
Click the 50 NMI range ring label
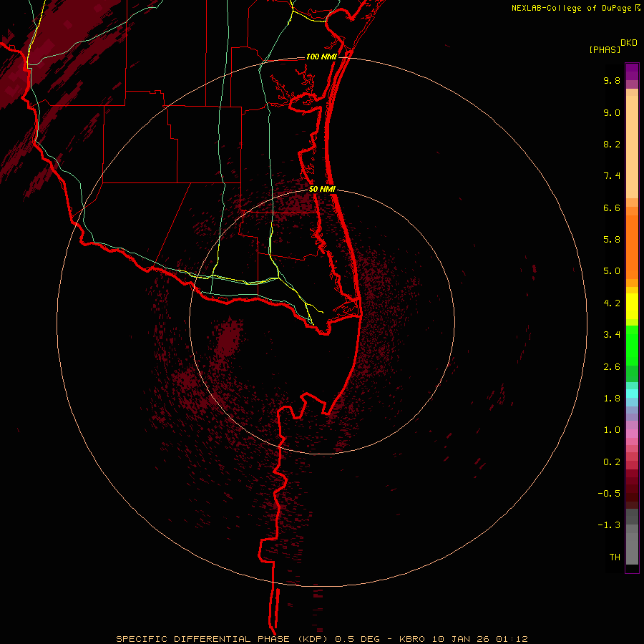pyautogui.click(x=323, y=189)
